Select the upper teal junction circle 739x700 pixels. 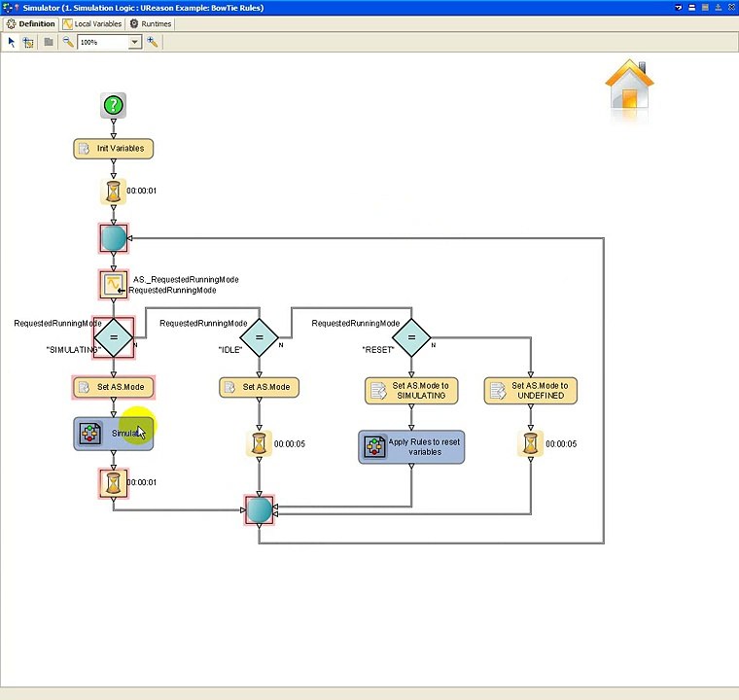pyautogui.click(x=113, y=238)
